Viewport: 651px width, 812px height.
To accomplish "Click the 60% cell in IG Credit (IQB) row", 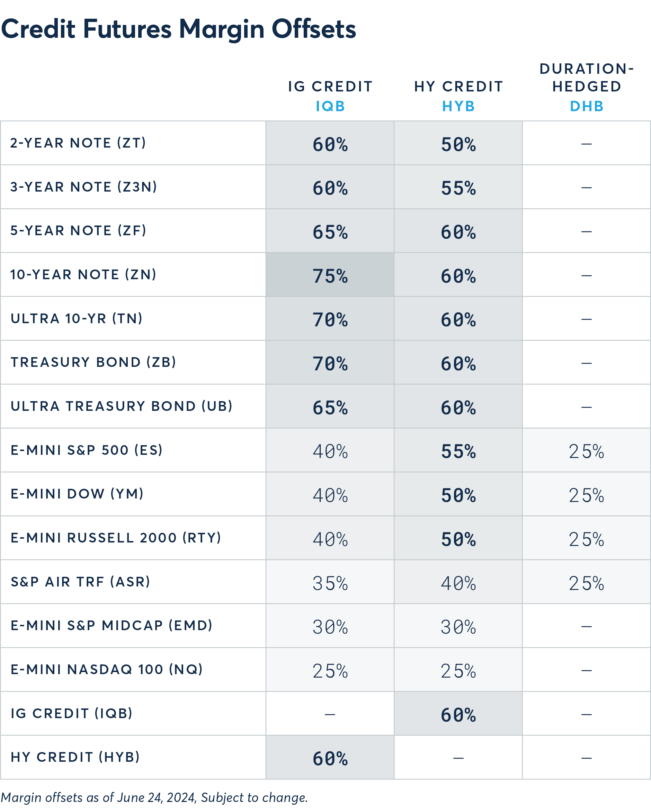I will 458,714.
